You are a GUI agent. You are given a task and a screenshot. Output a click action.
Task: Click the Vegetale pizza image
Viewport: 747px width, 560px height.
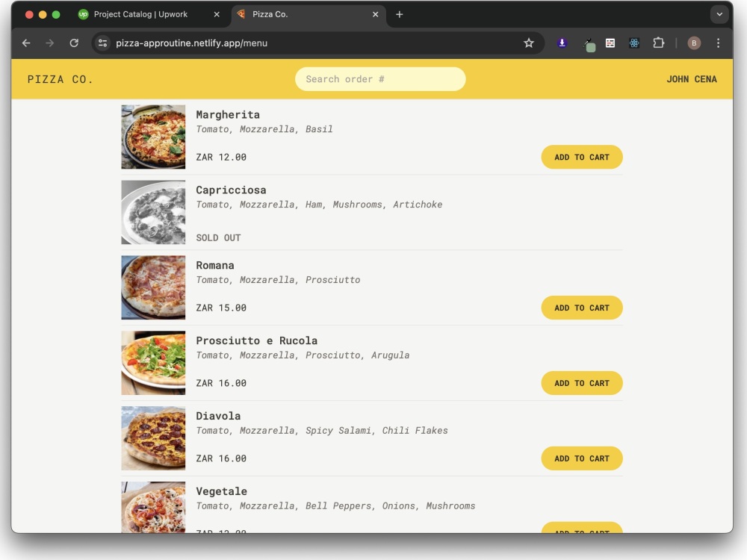(x=153, y=507)
